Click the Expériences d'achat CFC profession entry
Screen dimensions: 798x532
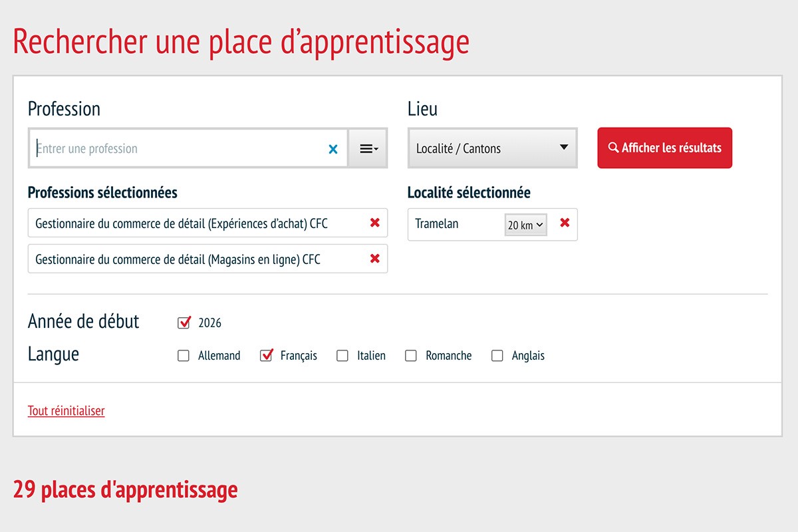(x=181, y=223)
